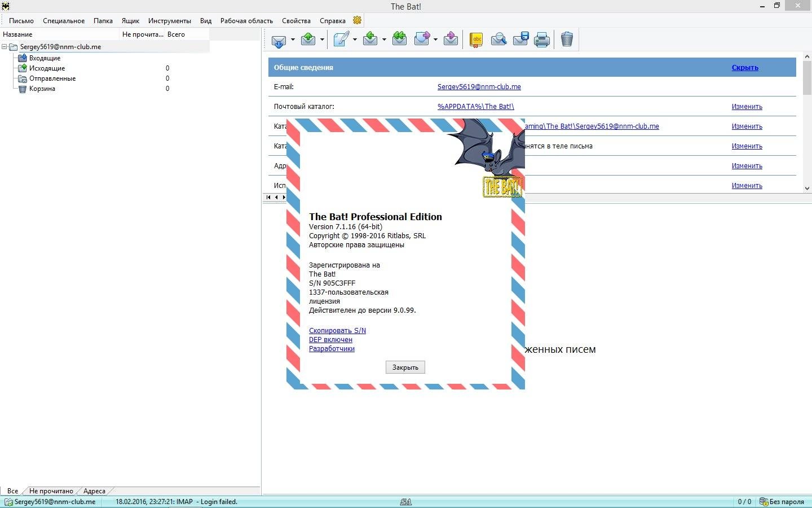The height and width of the screenshot is (508, 812).
Task: Click the Скопировать S/N link
Action: pyautogui.click(x=337, y=331)
